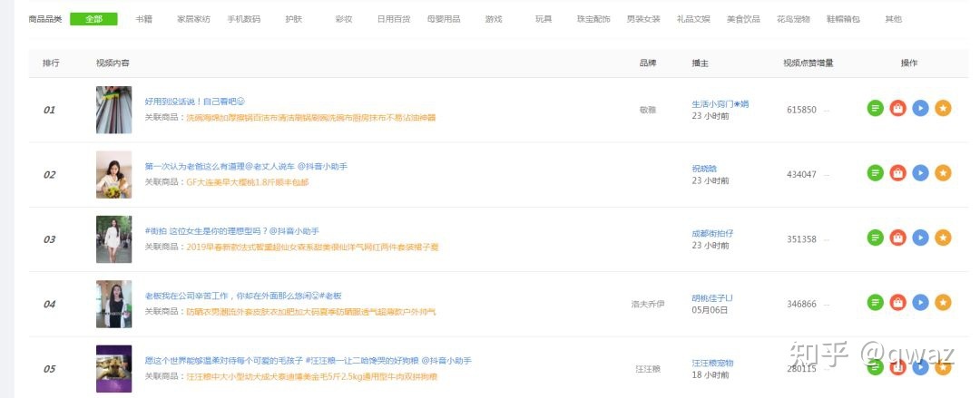Click rank 03 video thumbnail
Viewport: 980px width, 398px height.
click(x=113, y=239)
